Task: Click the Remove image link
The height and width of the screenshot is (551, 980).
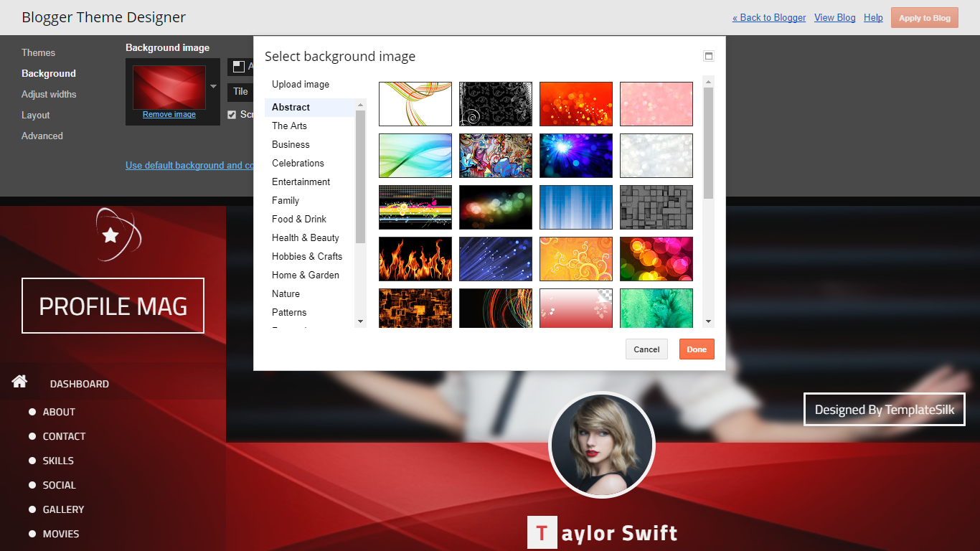Action: point(169,114)
